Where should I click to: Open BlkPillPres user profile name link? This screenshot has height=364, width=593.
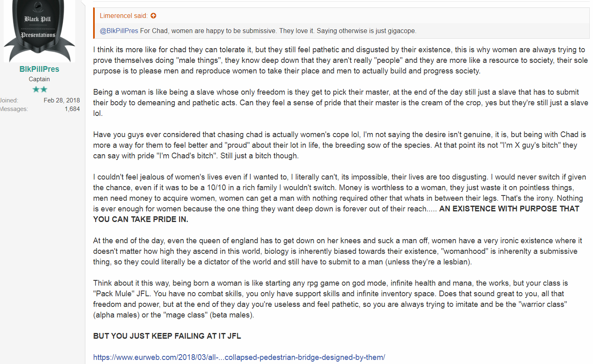coord(39,69)
